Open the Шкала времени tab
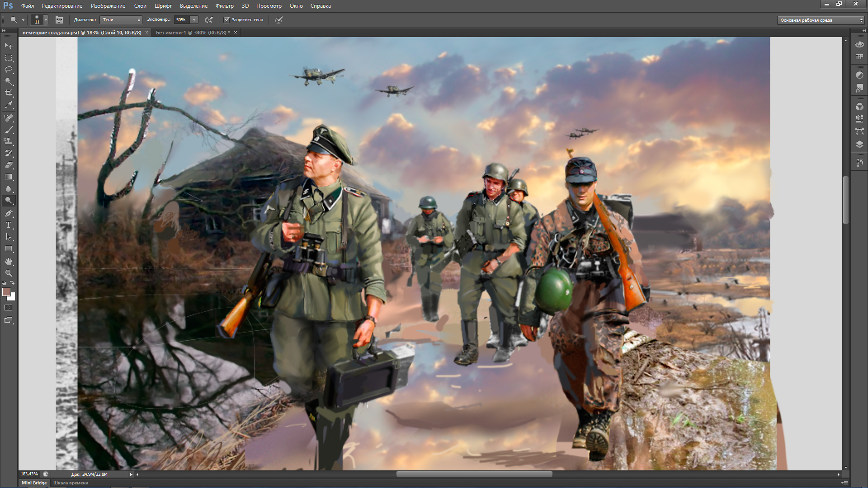868x488 pixels. coord(71,483)
